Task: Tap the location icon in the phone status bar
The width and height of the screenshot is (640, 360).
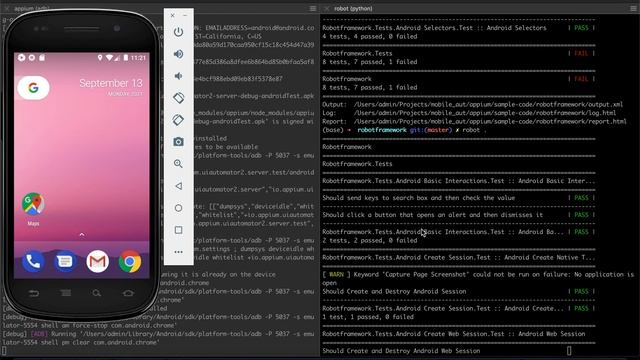Action: (x=100, y=58)
